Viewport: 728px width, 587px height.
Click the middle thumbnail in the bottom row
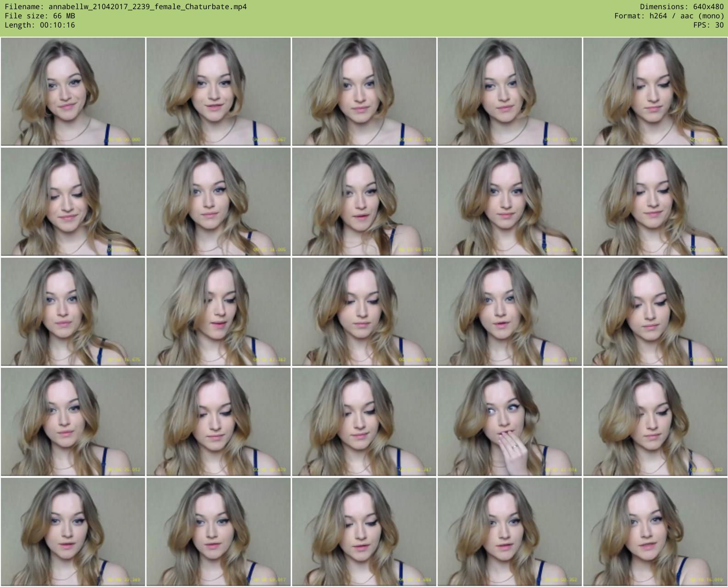click(x=364, y=532)
